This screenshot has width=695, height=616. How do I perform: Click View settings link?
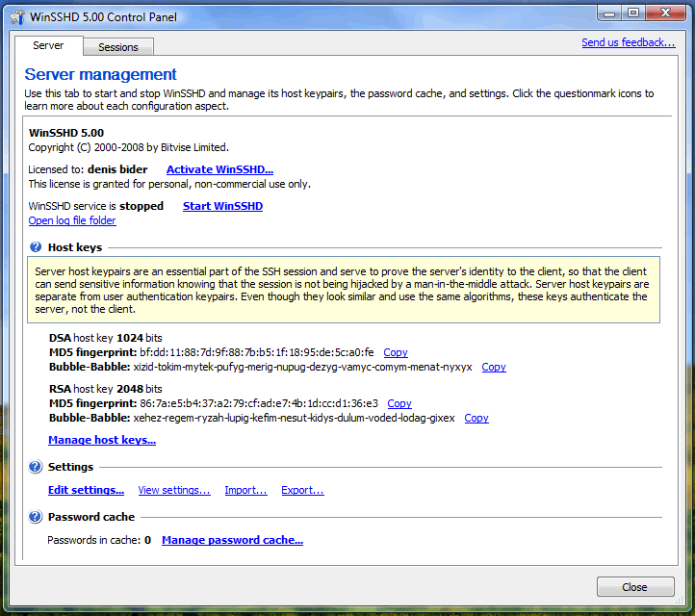173,490
